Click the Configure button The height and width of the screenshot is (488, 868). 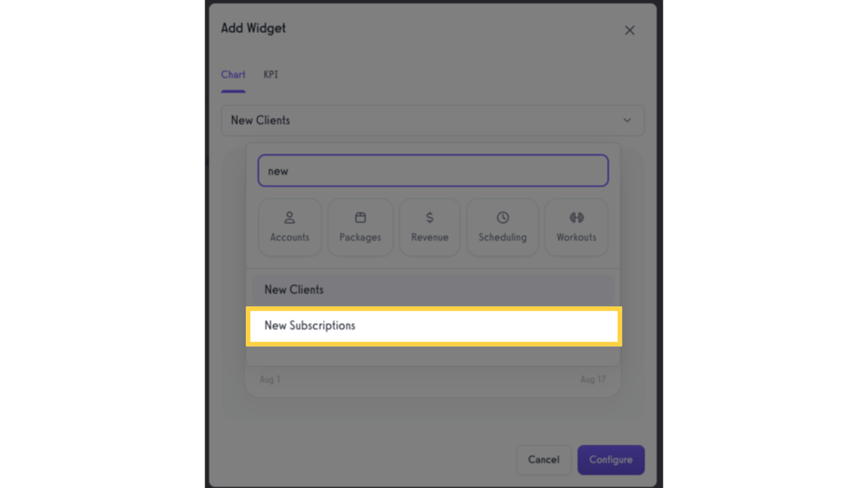pos(611,459)
